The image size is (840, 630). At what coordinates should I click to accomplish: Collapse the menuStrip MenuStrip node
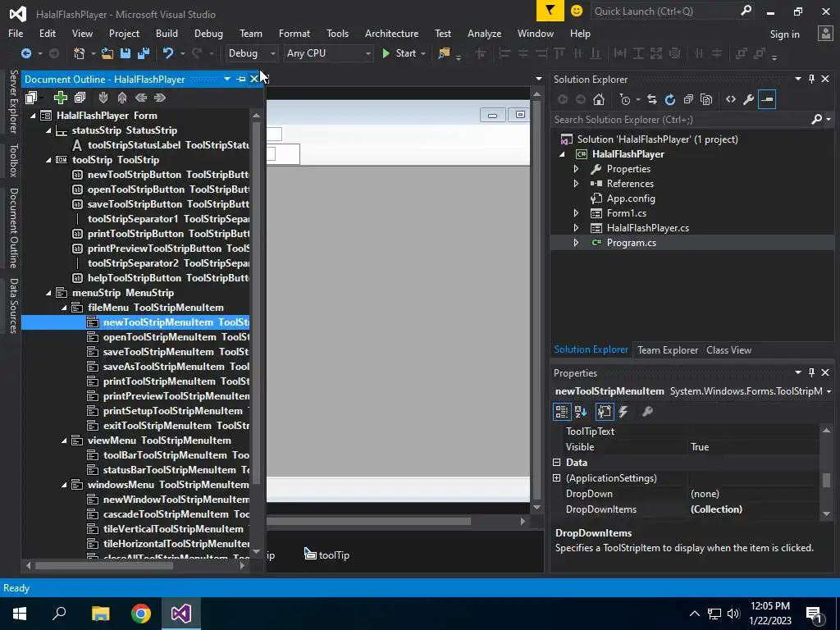tap(48, 293)
